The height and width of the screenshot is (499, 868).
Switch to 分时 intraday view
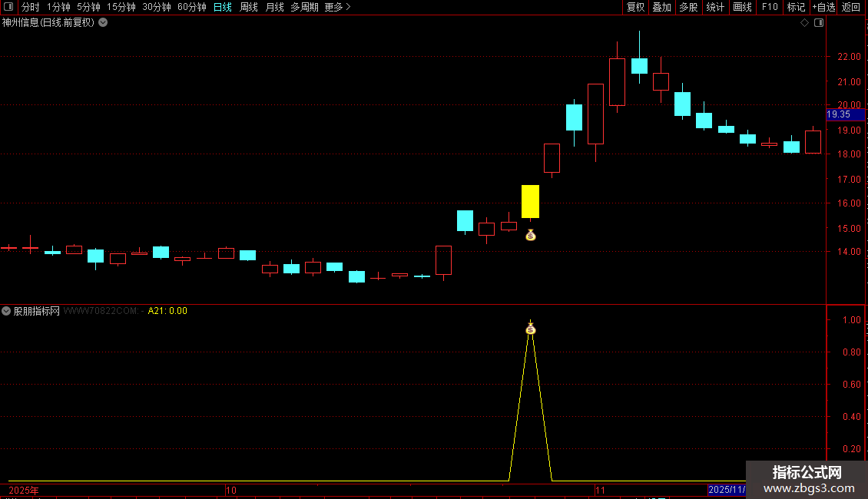click(30, 7)
